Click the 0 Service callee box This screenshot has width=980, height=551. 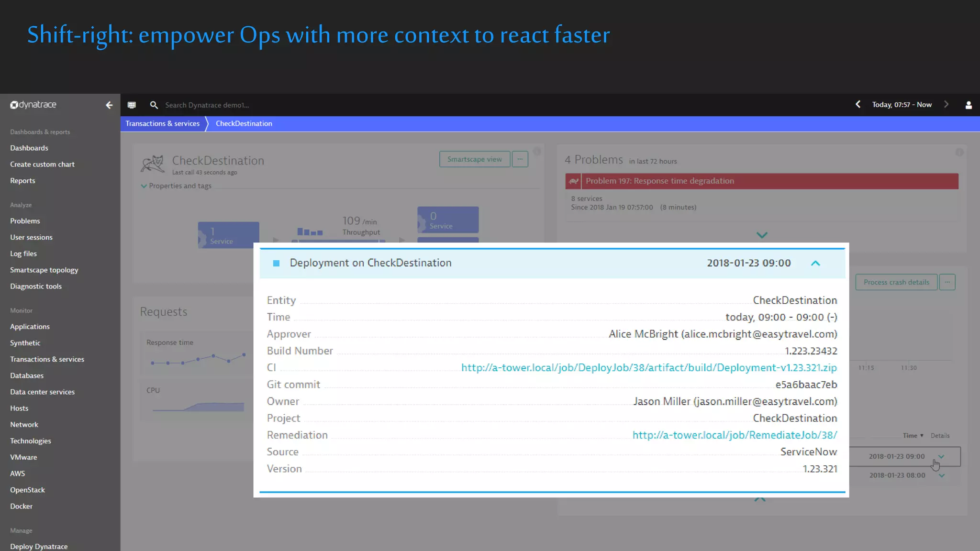click(448, 220)
